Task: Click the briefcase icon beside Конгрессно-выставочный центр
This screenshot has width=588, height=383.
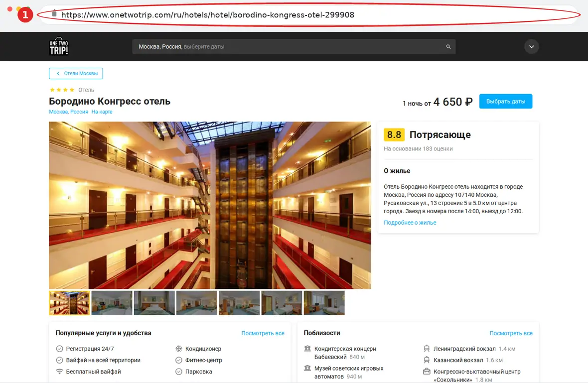Action: [x=427, y=372]
